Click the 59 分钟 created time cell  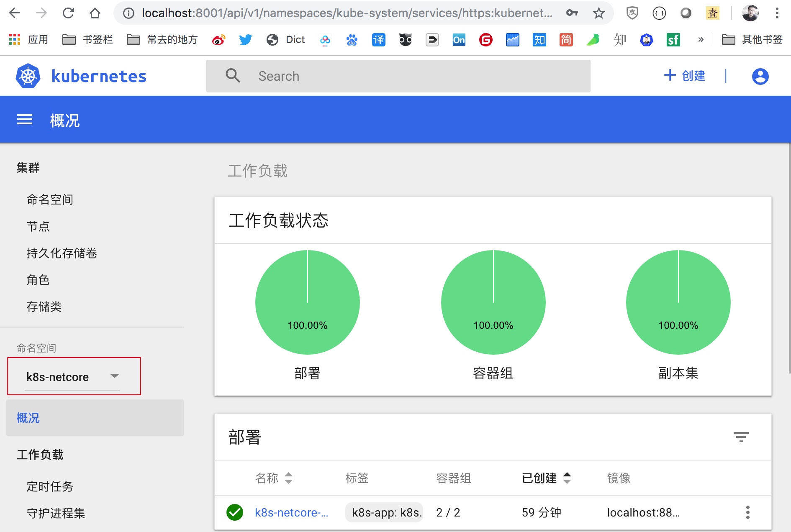(542, 512)
